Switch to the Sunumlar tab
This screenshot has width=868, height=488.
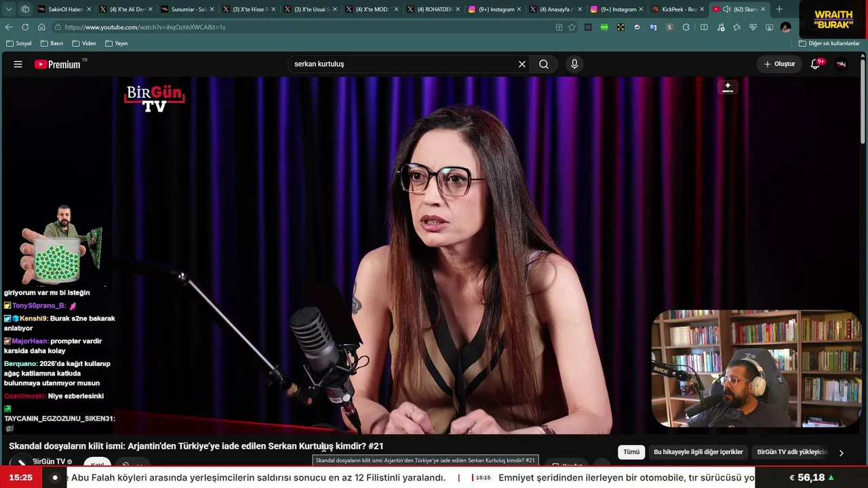[x=187, y=9]
